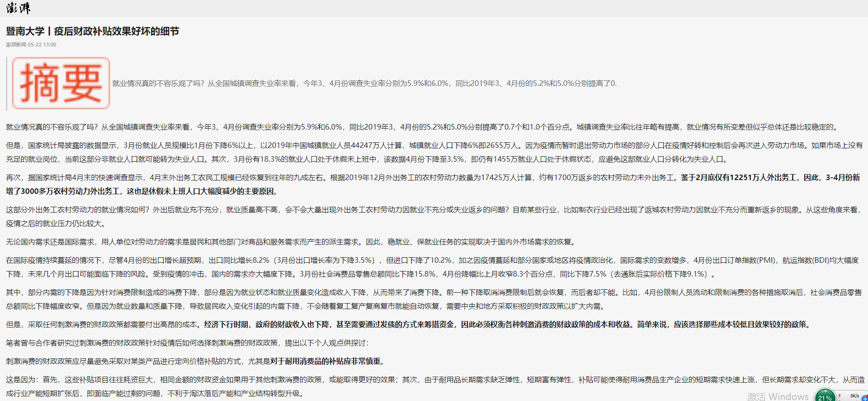The image size is (868, 401).
Task: Click the 激活 Windows watermark text
Action: [777, 396]
